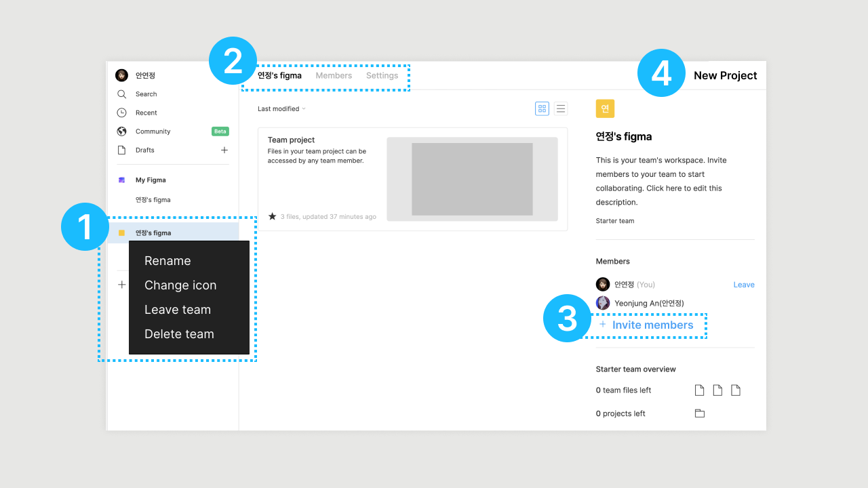Click the yellow team icon in sidebar

click(121, 232)
